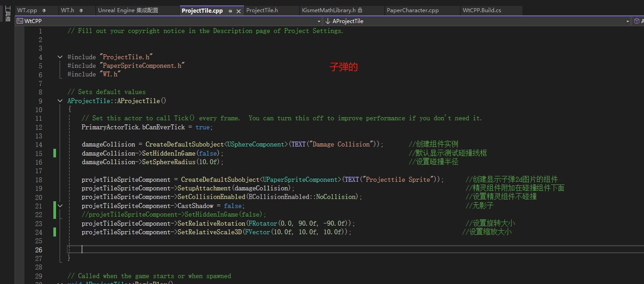The image size is (644, 284).
Task: Click the //设置旋转大小 comment
Action: tap(490, 223)
